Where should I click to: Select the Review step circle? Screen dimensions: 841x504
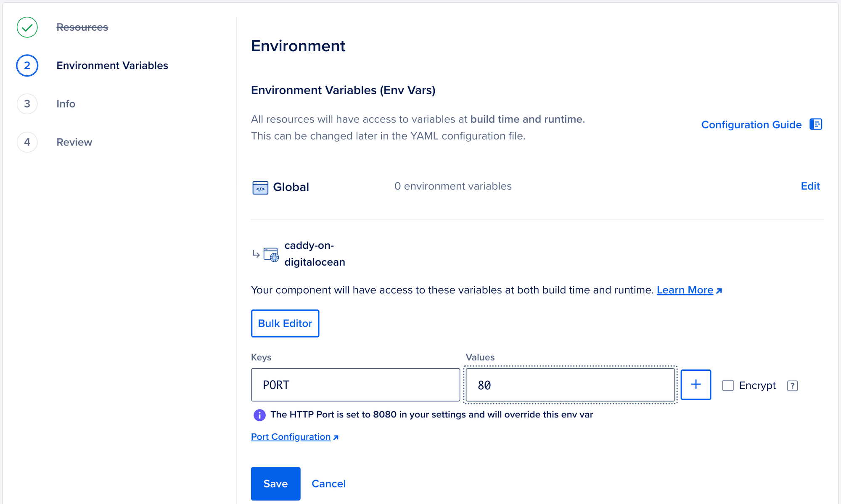click(26, 142)
